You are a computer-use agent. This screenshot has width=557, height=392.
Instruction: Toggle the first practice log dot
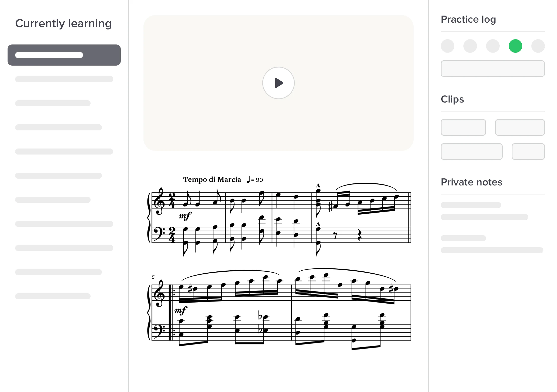447,46
